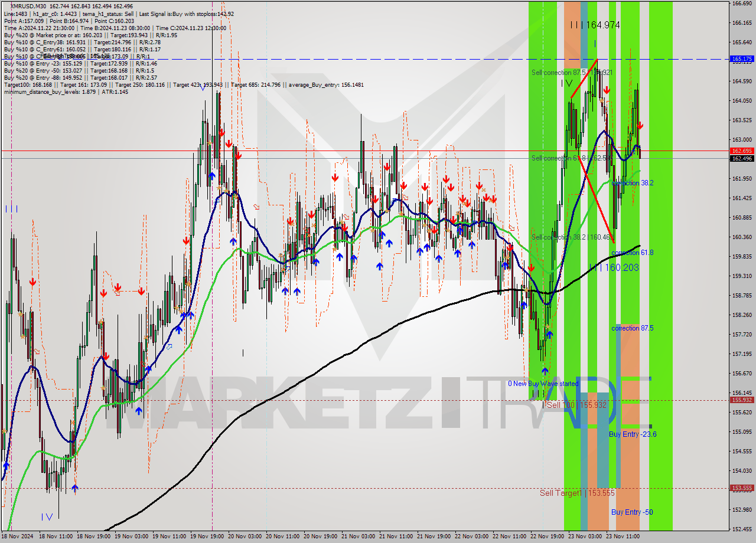This screenshot has height=543, width=756.
Task: Click the black 162.496 current price tag
Action: coord(742,158)
